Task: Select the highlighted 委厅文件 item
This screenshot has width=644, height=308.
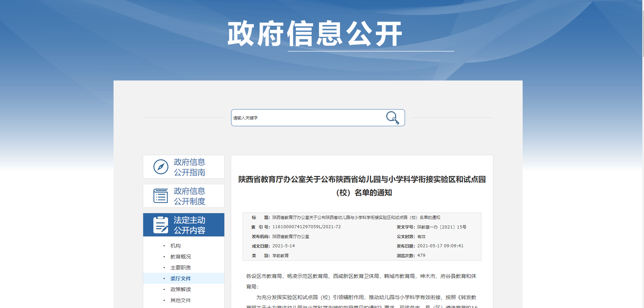Action: tap(184, 278)
